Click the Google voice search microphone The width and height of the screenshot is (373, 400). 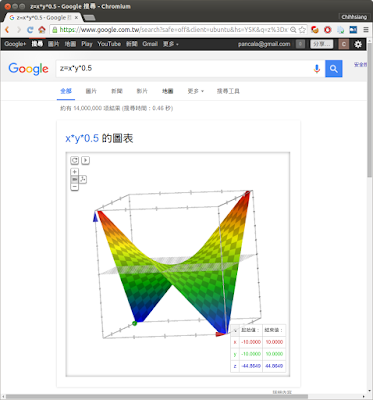point(317,69)
